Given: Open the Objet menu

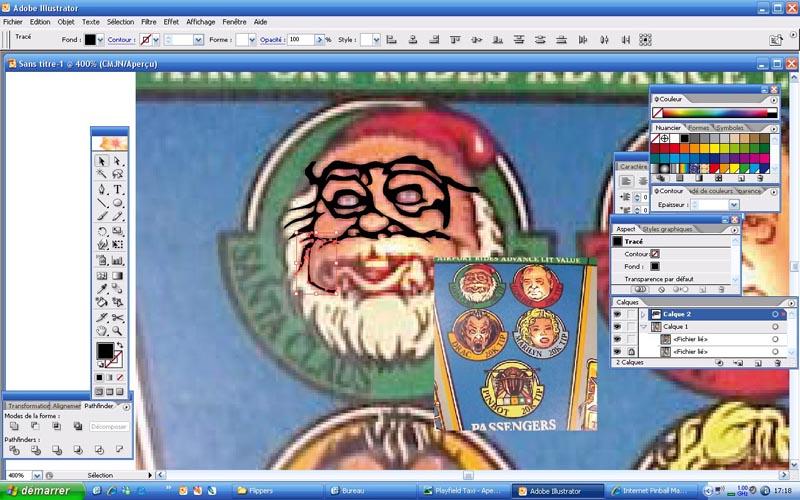Looking at the screenshot, I should 66,22.
